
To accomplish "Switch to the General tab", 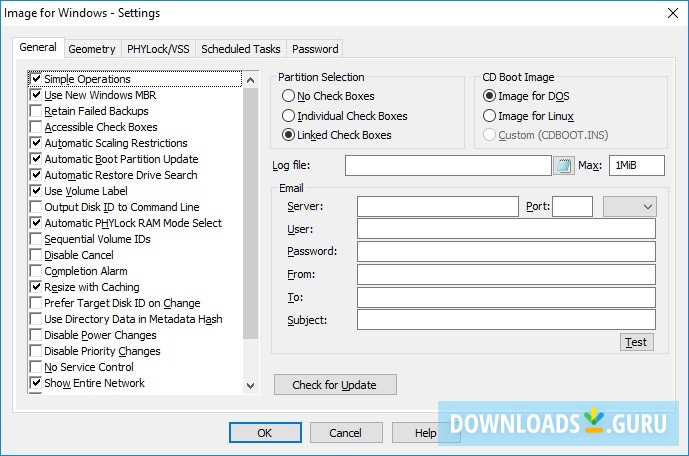I will [38, 47].
